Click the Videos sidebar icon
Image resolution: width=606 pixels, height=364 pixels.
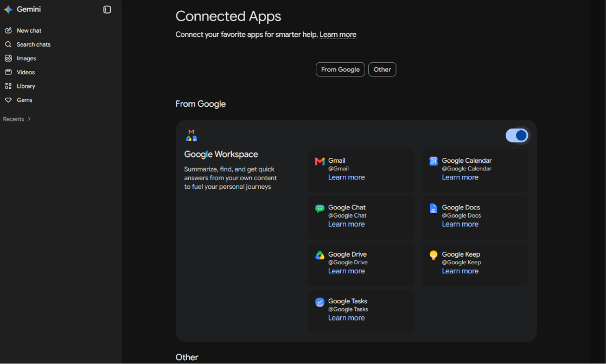[8, 72]
